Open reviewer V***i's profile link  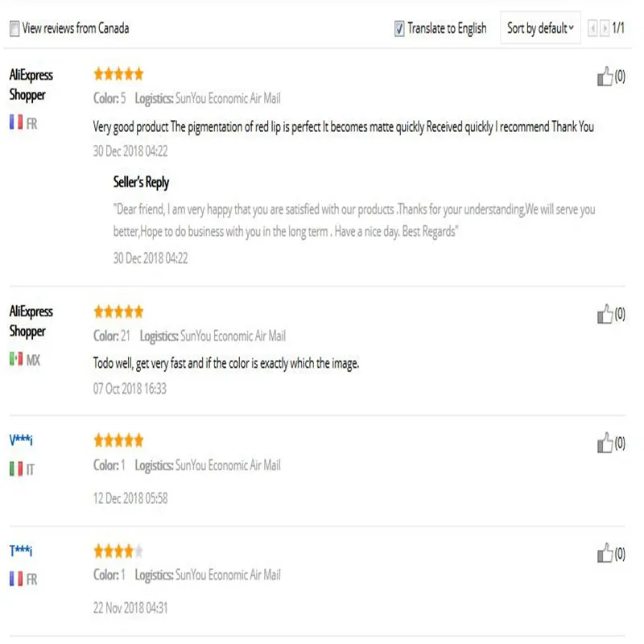(x=21, y=440)
